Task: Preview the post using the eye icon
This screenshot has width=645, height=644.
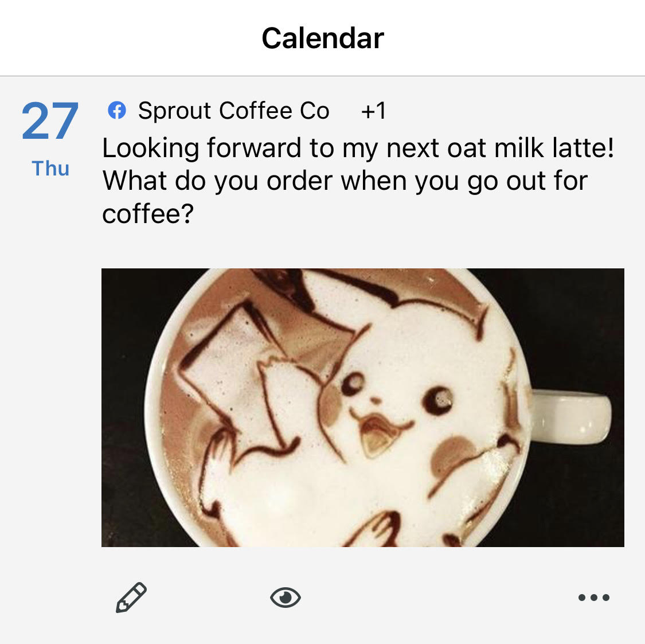Action: [286, 597]
